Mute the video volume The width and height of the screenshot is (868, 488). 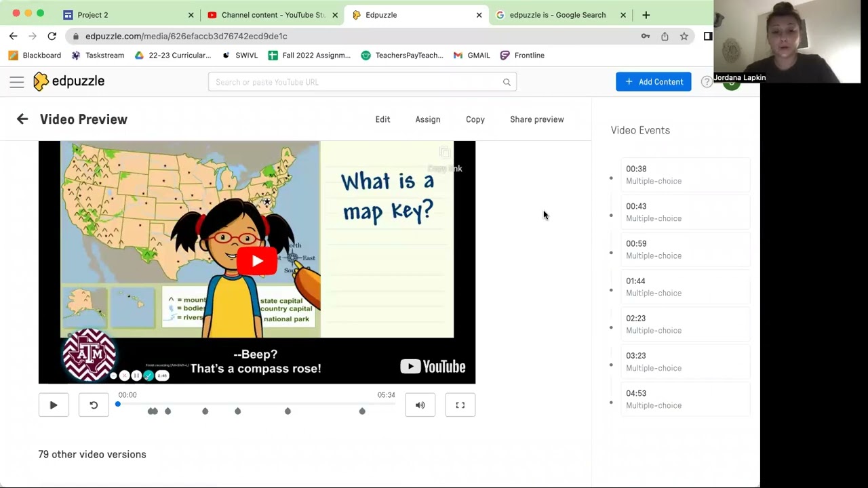click(420, 405)
